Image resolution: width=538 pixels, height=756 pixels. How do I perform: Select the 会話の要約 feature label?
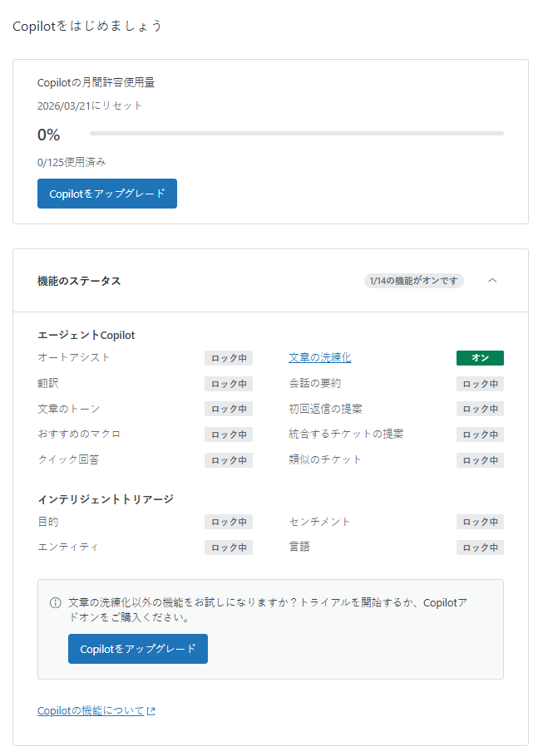[x=314, y=384]
